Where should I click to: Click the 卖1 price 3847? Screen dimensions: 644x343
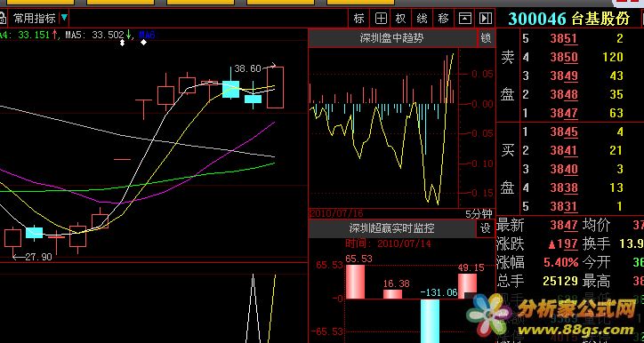564,113
